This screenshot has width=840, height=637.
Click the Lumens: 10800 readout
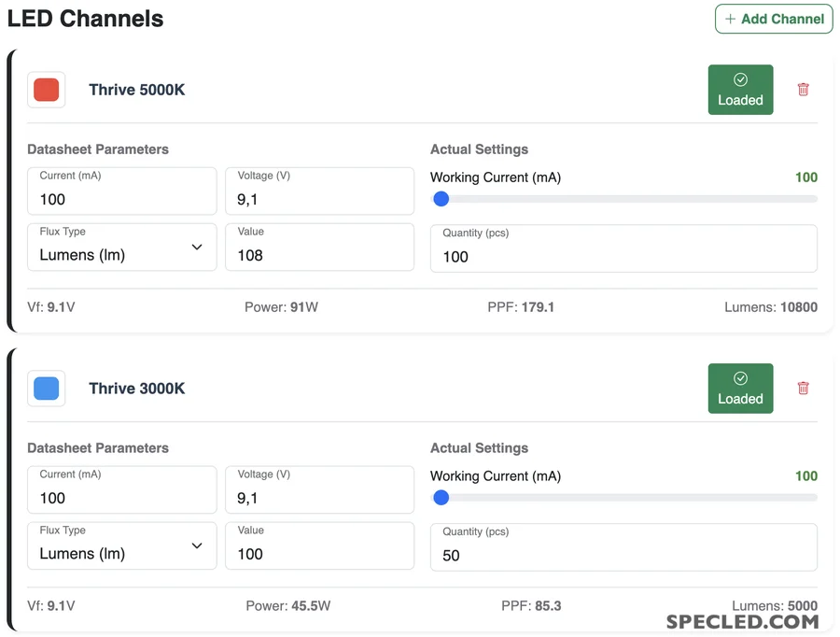(771, 307)
